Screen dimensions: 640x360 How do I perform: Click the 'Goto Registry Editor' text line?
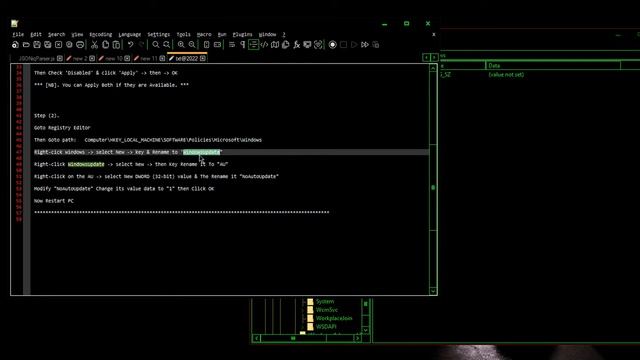point(62,127)
